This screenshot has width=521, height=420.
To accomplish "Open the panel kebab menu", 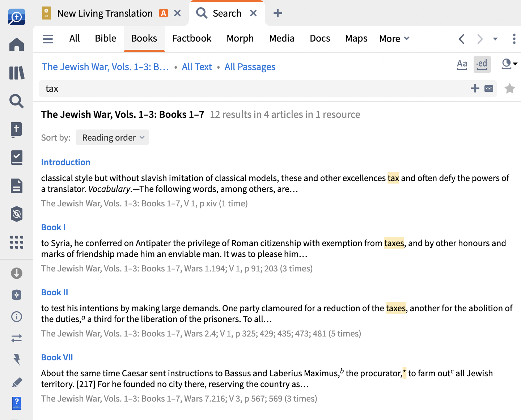I will pos(514,39).
